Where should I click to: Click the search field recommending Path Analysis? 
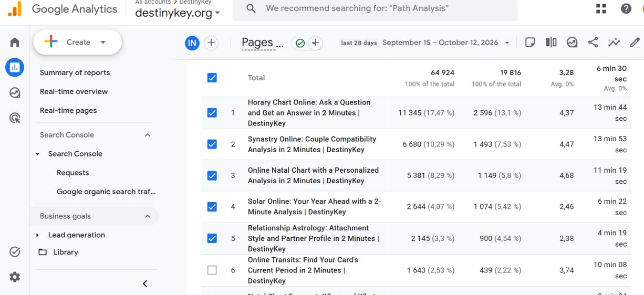(375, 8)
